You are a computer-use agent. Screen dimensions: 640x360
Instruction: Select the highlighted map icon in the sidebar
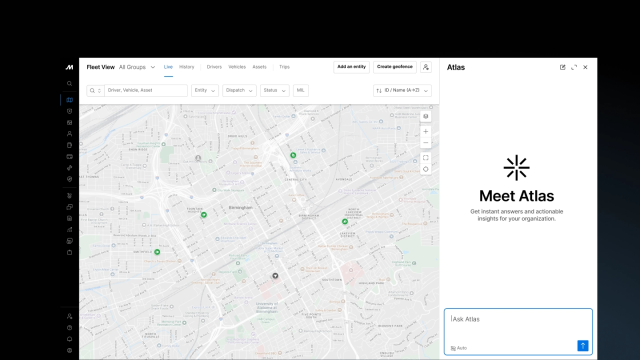click(x=69, y=100)
